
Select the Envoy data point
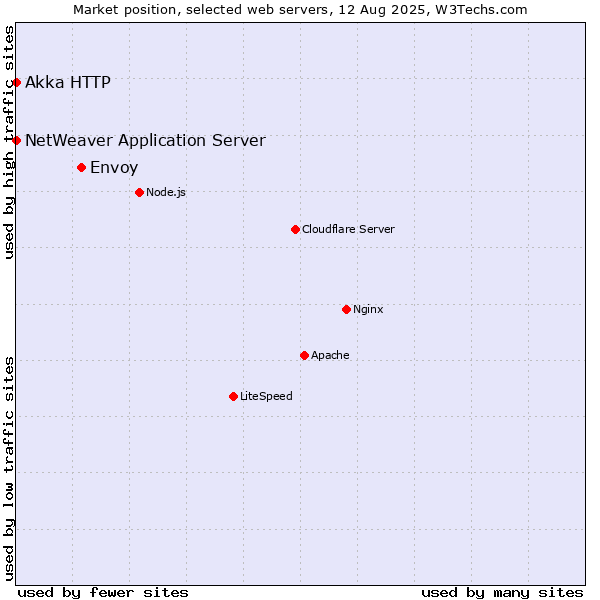point(82,168)
